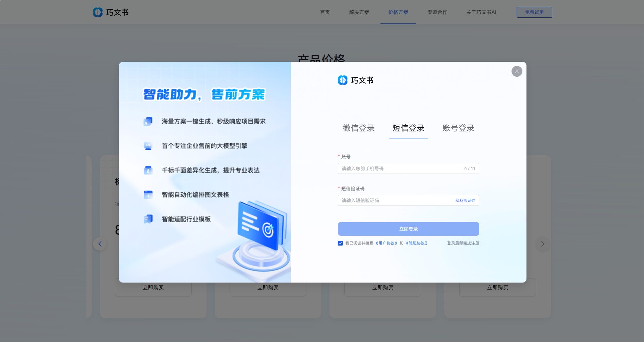The height and width of the screenshot is (342, 644).
Task: Click the 巧文书 brain logo in navbar
Action: (x=99, y=12)
